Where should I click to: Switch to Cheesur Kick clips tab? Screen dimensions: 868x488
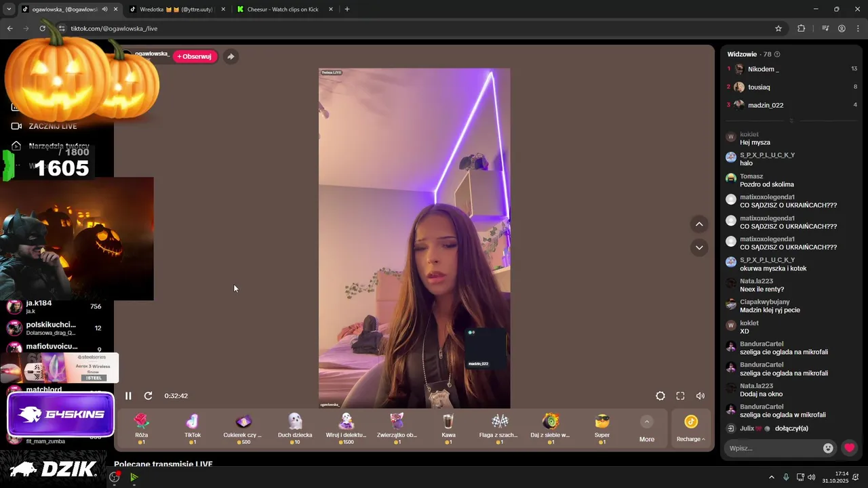click(x=283, y=9)
